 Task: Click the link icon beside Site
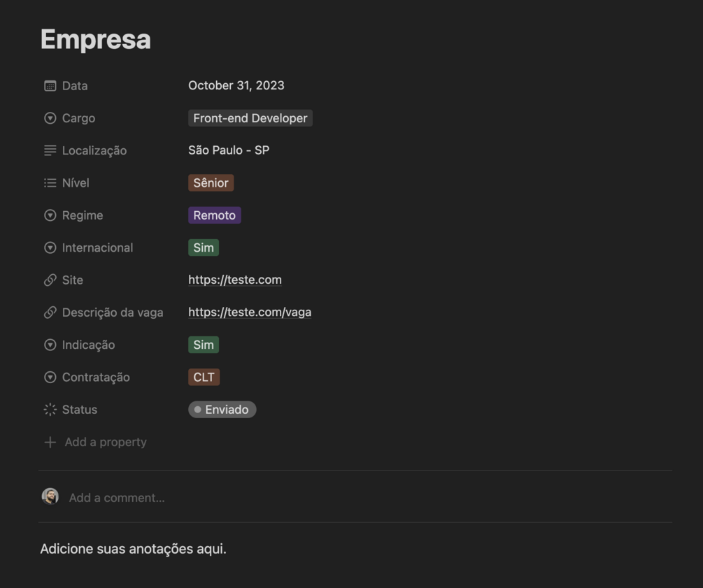pyautogui.click(x=50, y=280)
